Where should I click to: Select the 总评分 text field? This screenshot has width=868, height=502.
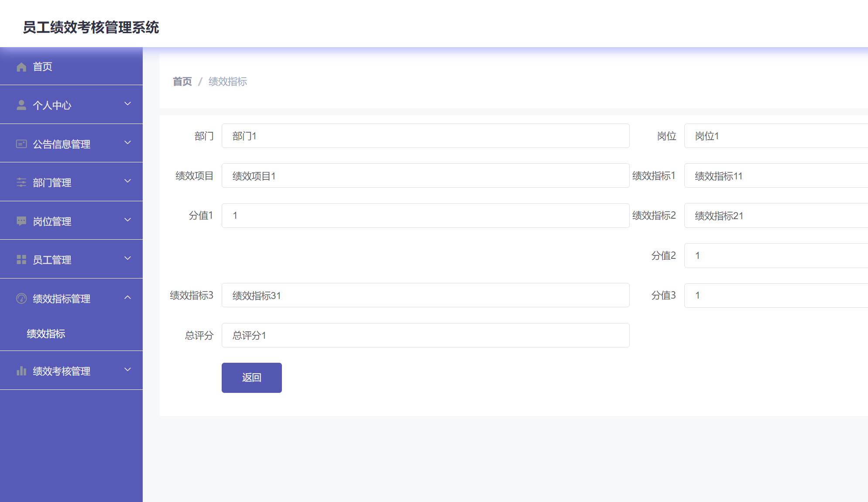tap(425, 335)
